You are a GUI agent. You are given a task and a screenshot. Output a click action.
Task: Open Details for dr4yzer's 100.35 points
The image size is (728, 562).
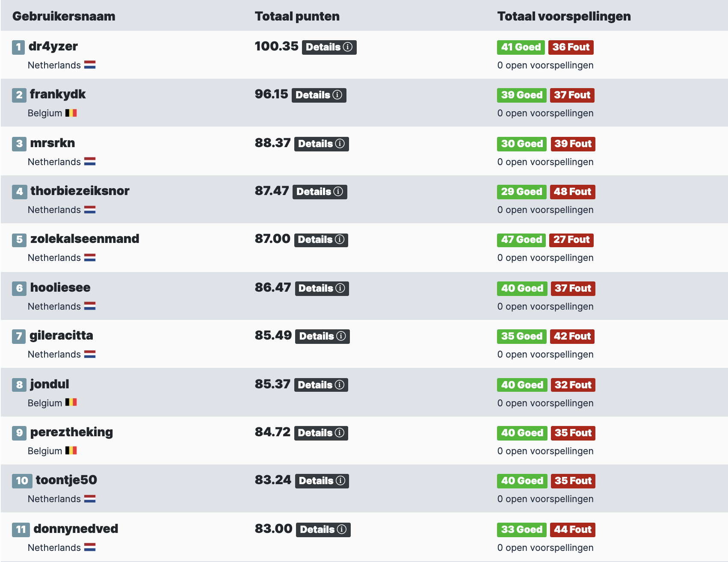pos(329,47)
